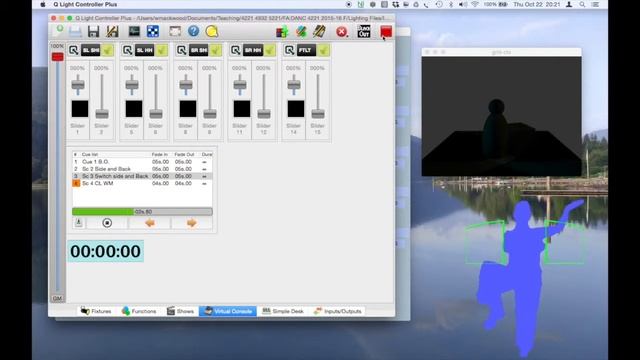This screenshot has width=640, height=360.
Task: Select cue 'Cue 1 B.O.' row
Action: pyautogui.click(x=142, y=162)
